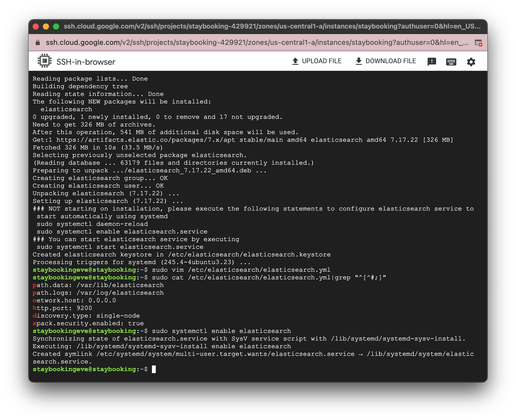
Task: Show the on-screen keyboard icon
Action: (451, 61)
